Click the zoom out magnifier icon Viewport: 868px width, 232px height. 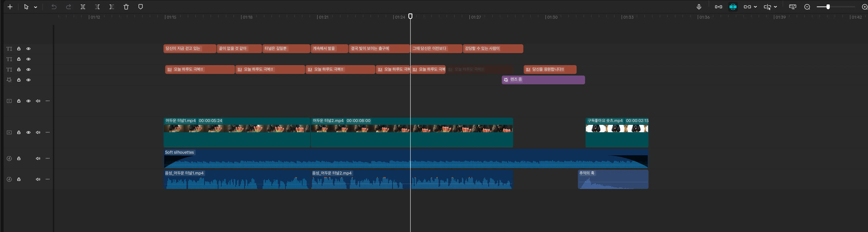point(807,7)
